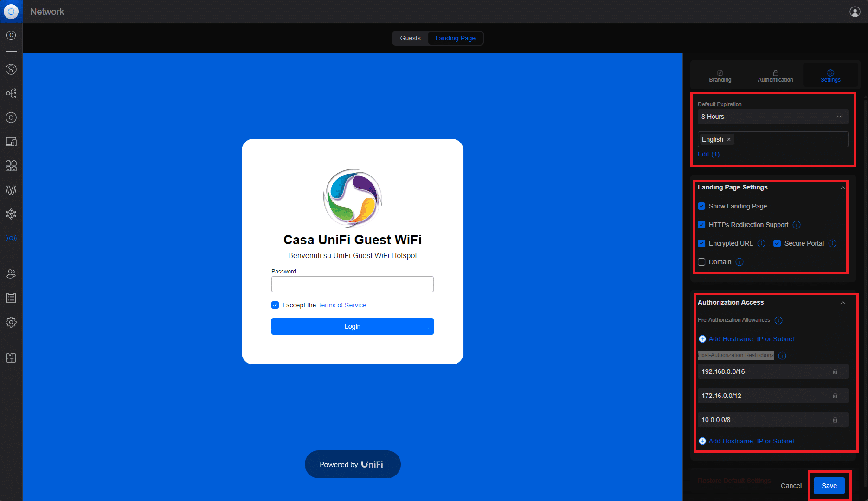Open the Topology icon in sidebar
The height and width of the screenshot is (501, 868).
[x=11, y=93]
